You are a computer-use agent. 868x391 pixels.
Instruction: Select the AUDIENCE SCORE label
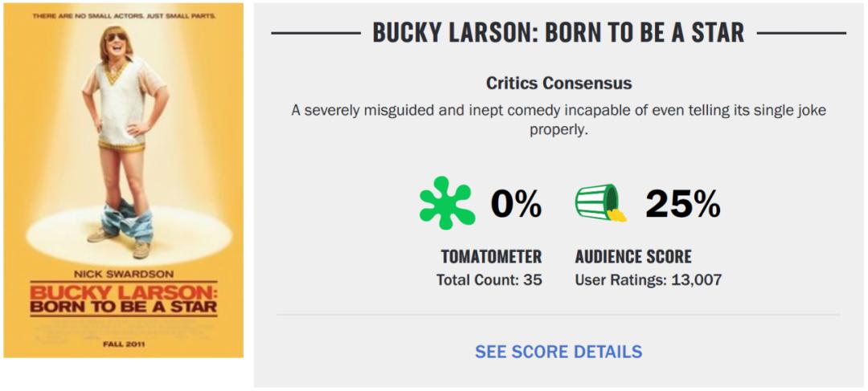click(633, 257)
